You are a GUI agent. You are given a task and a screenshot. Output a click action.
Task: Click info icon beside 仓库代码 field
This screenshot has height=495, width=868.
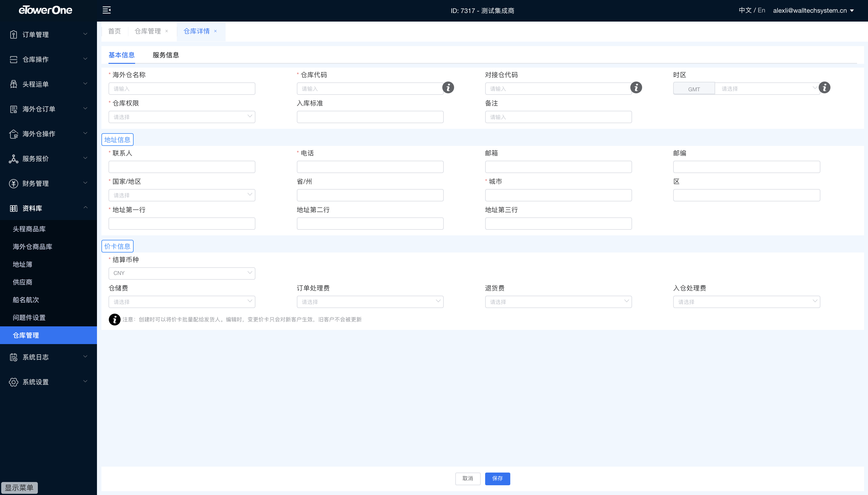coord(448,88)
